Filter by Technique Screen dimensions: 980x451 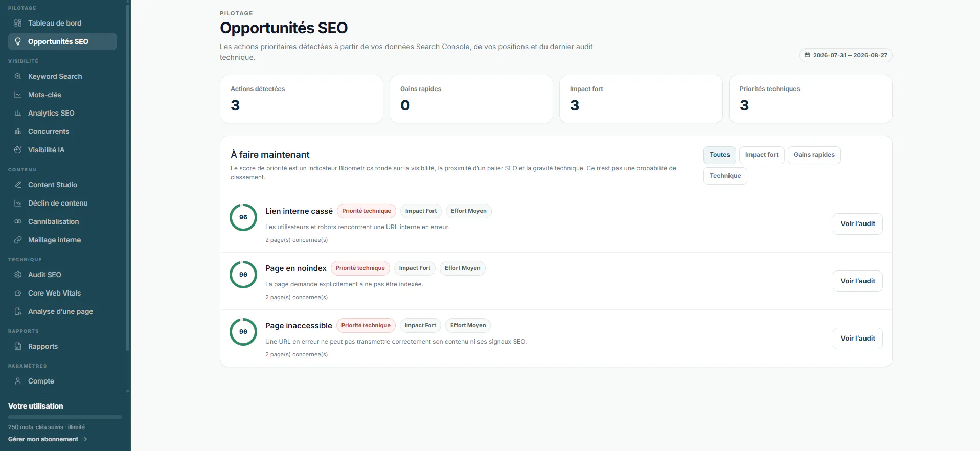[725, 176]
